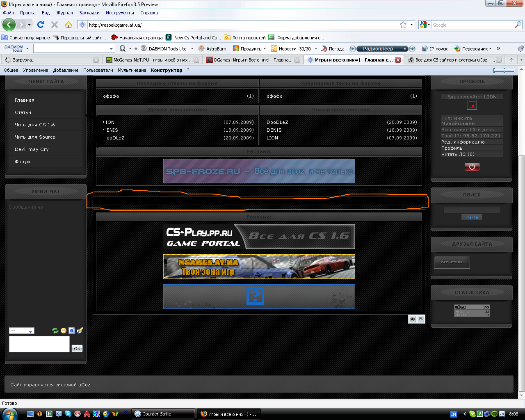525x420 pixels.
Task: Open the Firefox home page icon
Action: 68,25
